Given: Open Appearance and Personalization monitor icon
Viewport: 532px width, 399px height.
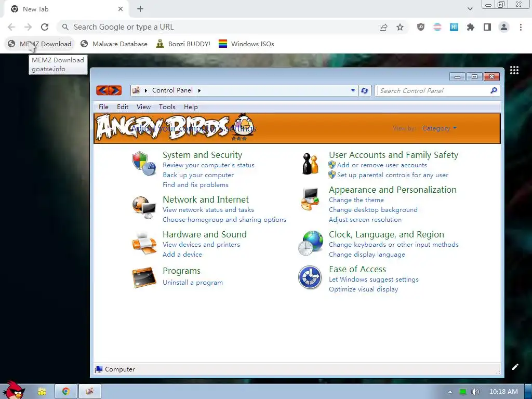Looking at the screenshot, I should 310,199.
